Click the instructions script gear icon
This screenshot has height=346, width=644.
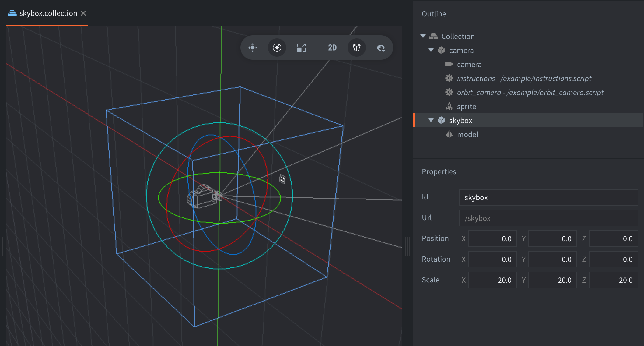[449, 78]
